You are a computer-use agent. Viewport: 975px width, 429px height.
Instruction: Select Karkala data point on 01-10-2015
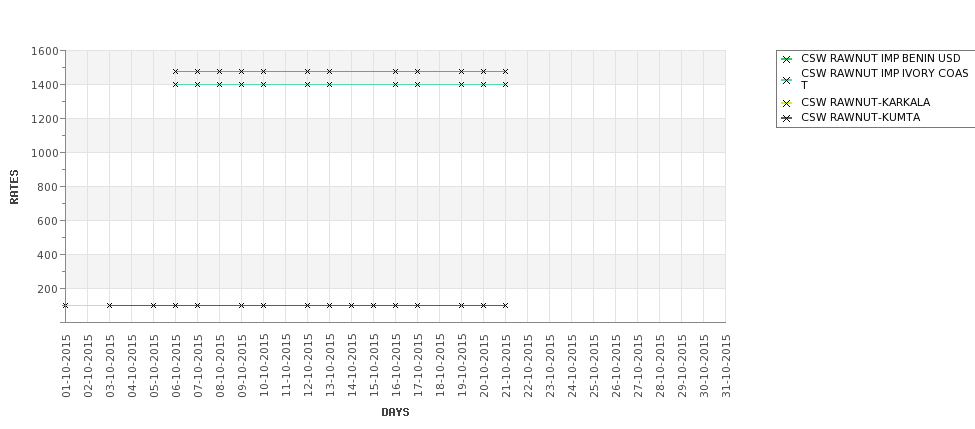click(65, 305)
